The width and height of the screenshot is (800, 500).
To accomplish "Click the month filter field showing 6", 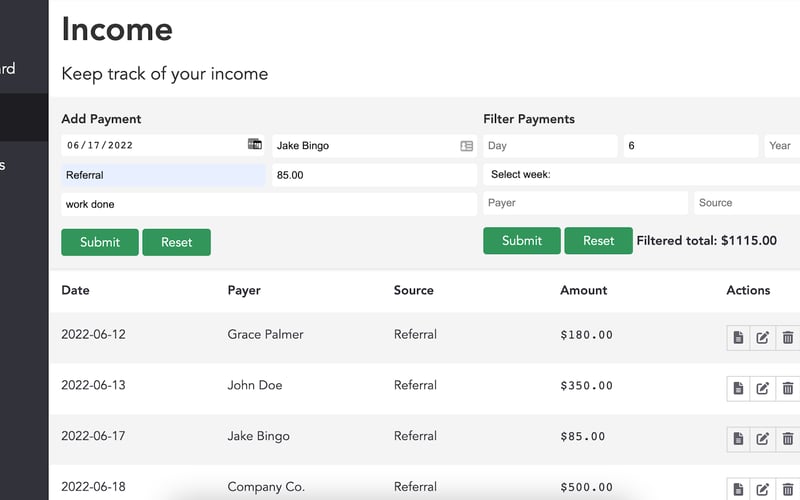I will click(x=691, y=146).
